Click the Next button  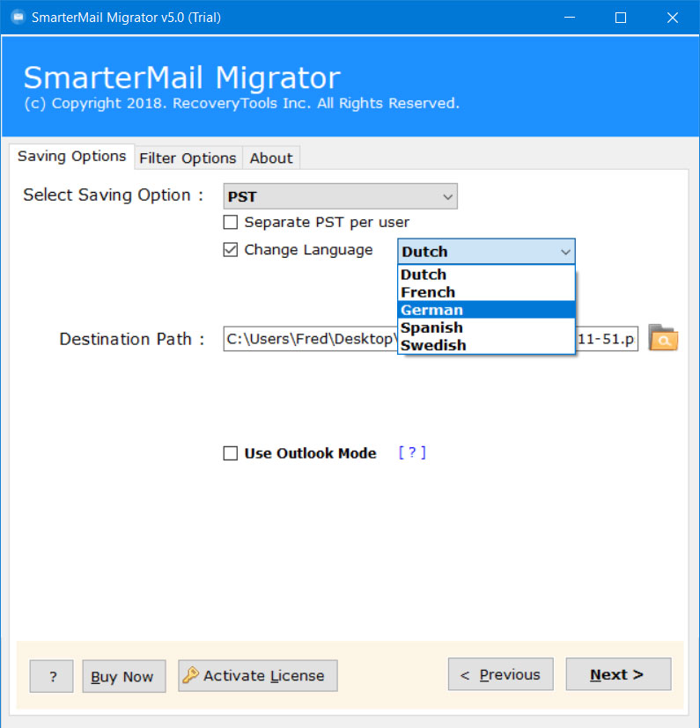[x=618, y=674]
